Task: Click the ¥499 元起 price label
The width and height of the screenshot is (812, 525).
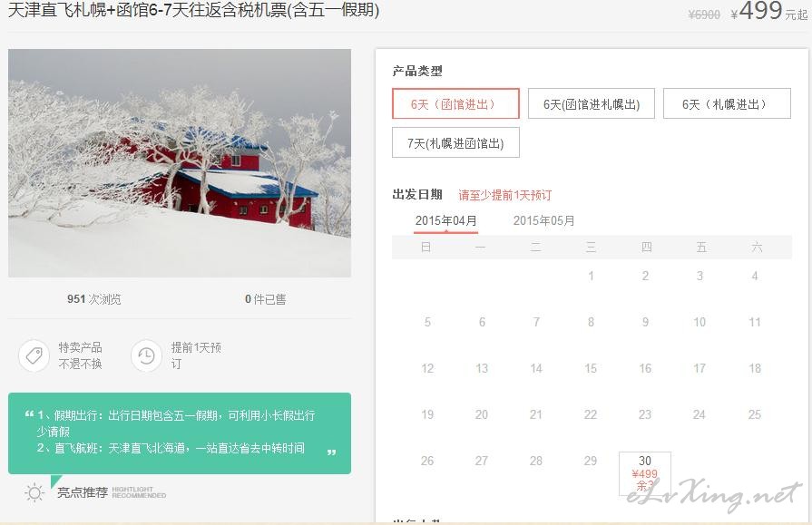Action: [768, 12]
